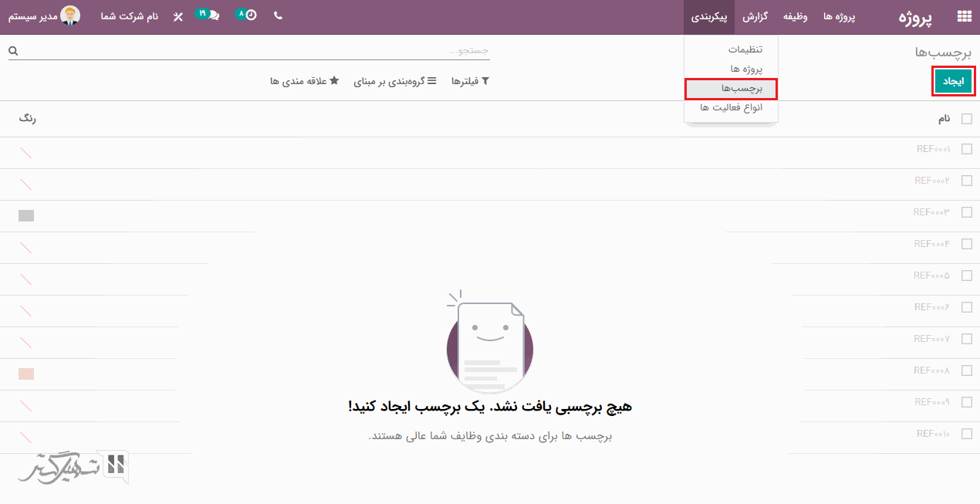Toggle the select-all checkbox beside نام header
The image size is (980, 504).
click(966, 119)
